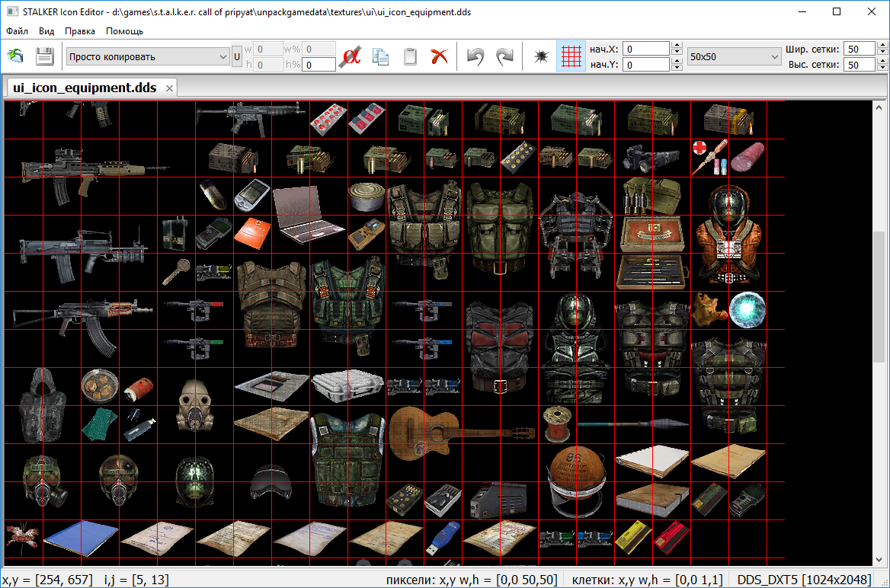The image size is (890, 588).
Task: Select the PDA handheld icon
Action: click(251, 195)
